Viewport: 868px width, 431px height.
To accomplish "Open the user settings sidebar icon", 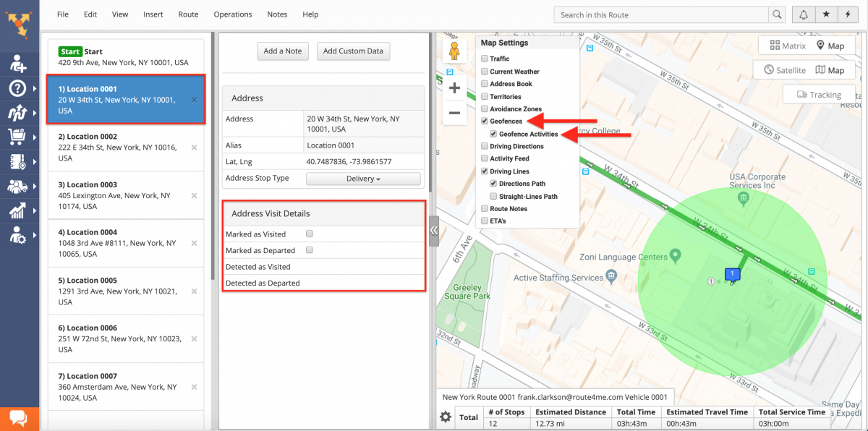I will tap(17, 234).
